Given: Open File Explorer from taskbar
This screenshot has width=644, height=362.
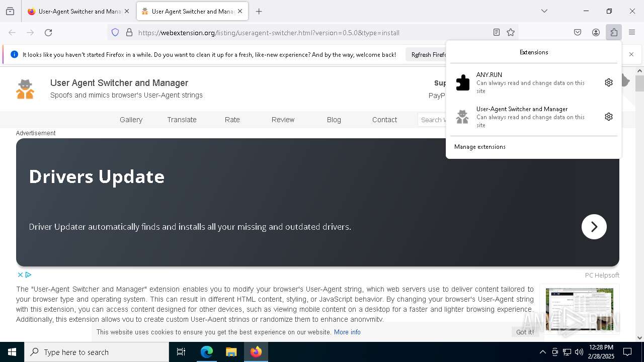Looking at the screenshot, I should [231, 352].
